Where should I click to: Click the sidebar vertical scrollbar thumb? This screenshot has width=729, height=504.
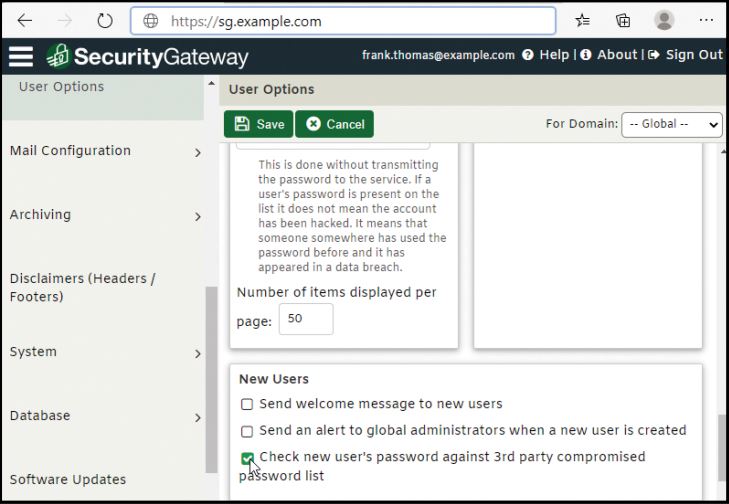point(212,379)
